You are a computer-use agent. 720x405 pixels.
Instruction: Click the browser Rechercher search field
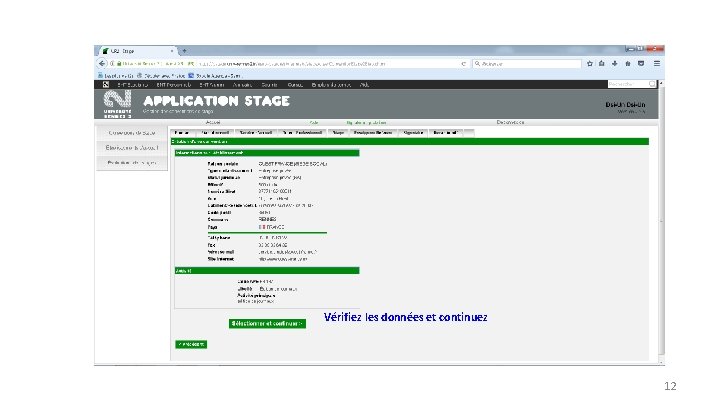[x=527, y=64]
